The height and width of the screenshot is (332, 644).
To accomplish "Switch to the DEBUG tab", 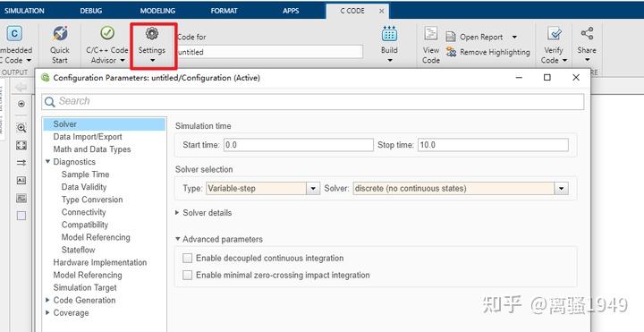I will tap(90, 11).
